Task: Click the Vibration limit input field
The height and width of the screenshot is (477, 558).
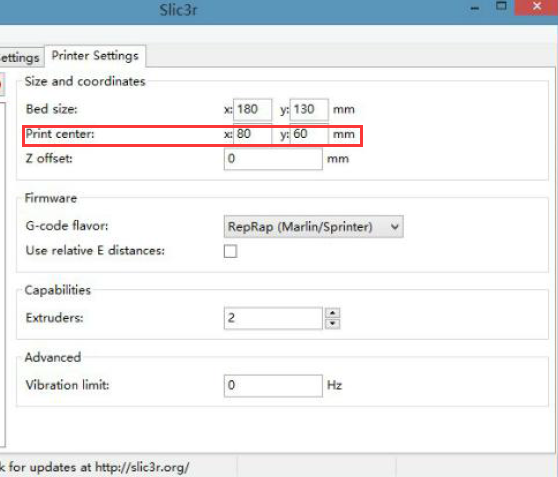Action: 273,386
